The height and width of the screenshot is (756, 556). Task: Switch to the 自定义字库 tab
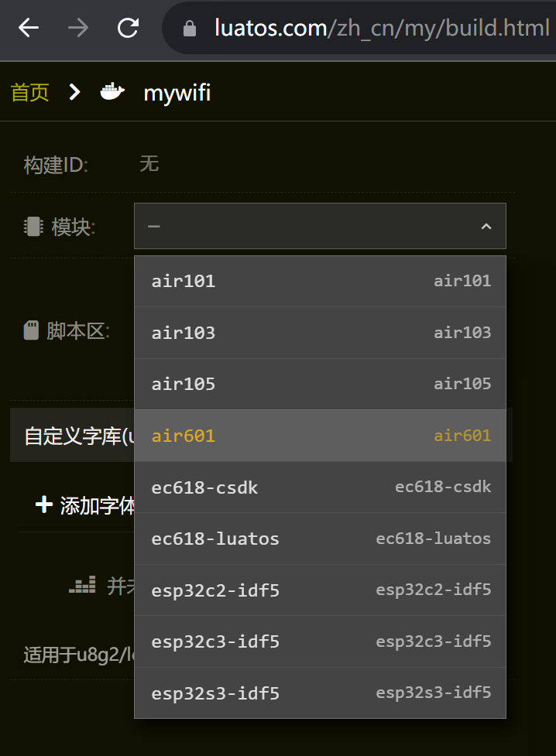(x=70, y=435)
